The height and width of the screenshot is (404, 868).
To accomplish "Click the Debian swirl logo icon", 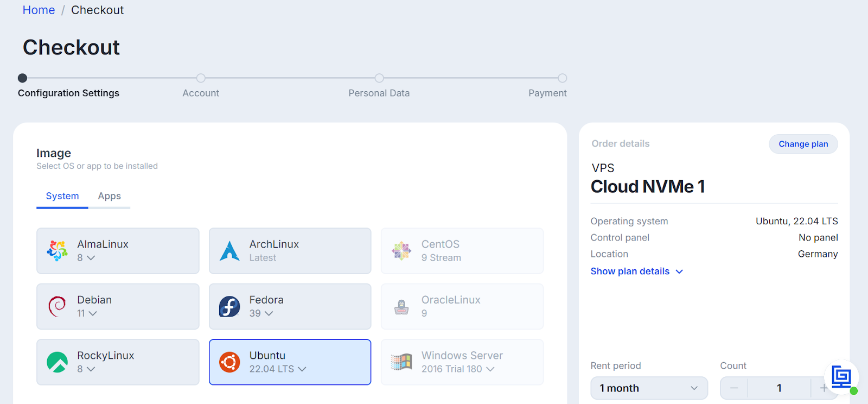I will (57, 307).
